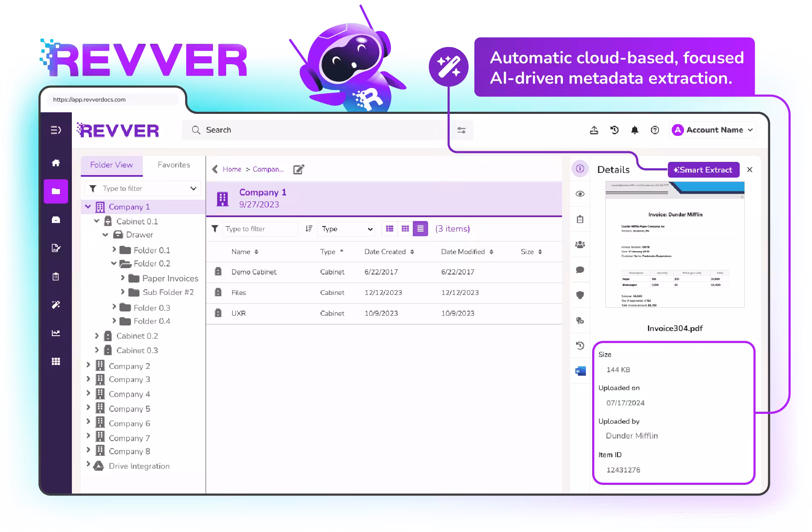Select Folder 0.3 in folder tree
Image resolution: width=812 pixels, height=532 pixels.
[x=152, y=308]
